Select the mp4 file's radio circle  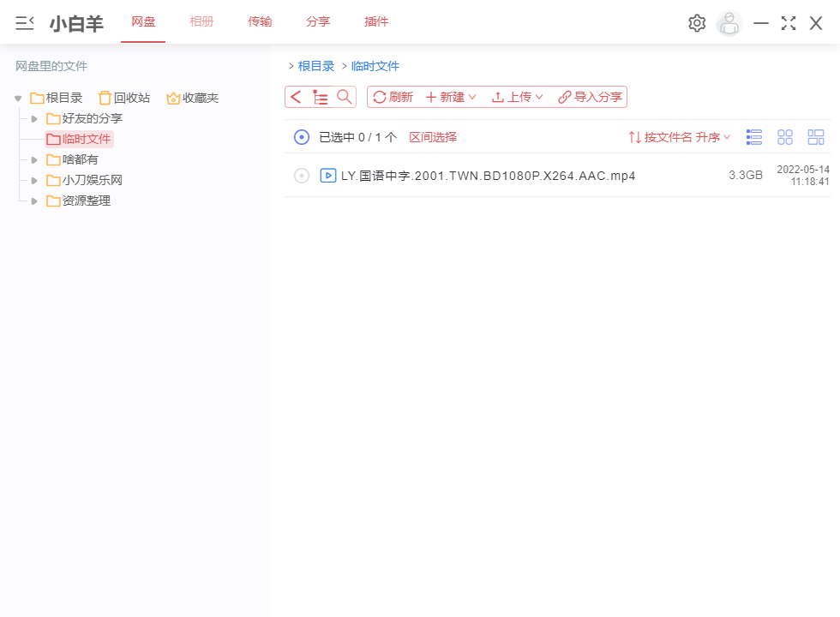301,175
